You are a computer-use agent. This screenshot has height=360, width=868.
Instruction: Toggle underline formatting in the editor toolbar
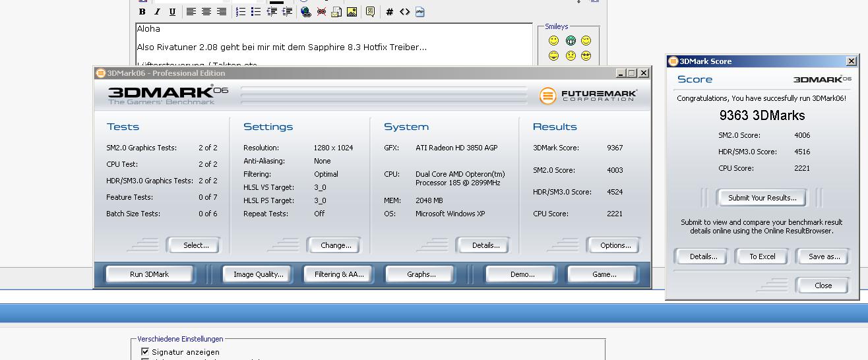tap(172, 12)
